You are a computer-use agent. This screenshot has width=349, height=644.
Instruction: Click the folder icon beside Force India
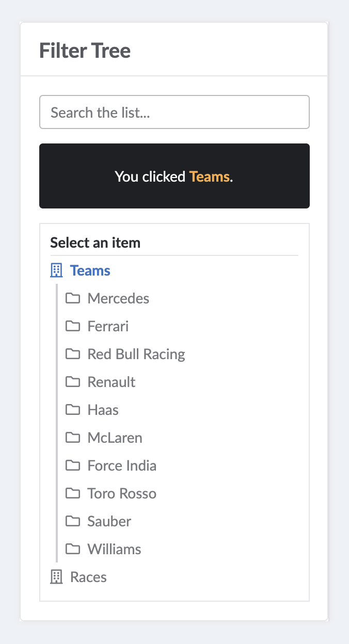[x=73, y=465]
